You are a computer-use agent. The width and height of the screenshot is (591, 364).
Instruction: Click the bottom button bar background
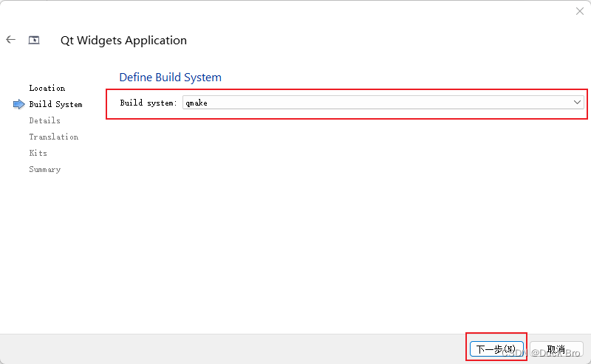coord(222,348)
